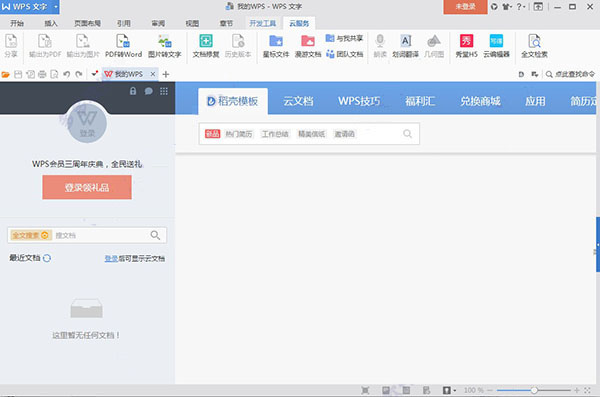Open the 图片转文字 image-to-text tool
The width and height of the screenshot is (600, 397).
(x=165, y=46)
